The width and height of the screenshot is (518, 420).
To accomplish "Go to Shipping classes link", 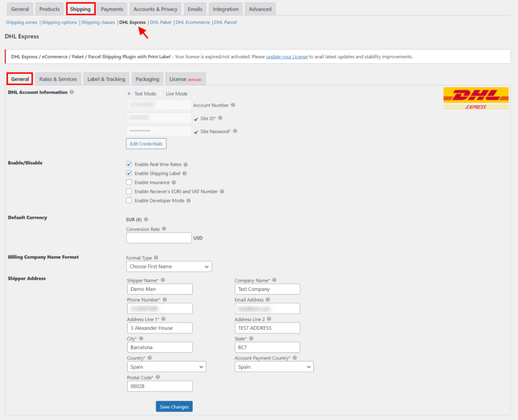I will 98,22.
